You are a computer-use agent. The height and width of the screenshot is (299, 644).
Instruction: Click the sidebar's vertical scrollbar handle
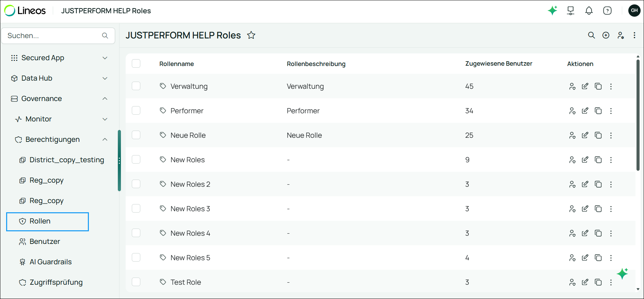(120, 161)
